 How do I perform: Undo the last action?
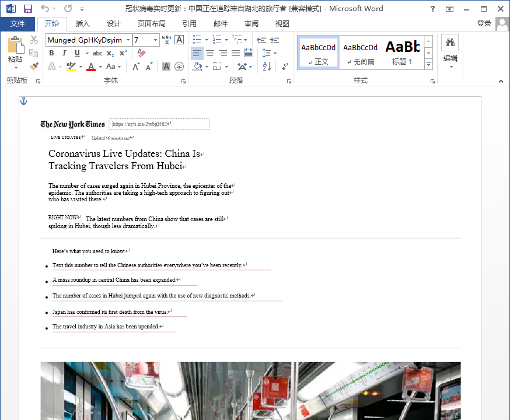coord(45,8)
